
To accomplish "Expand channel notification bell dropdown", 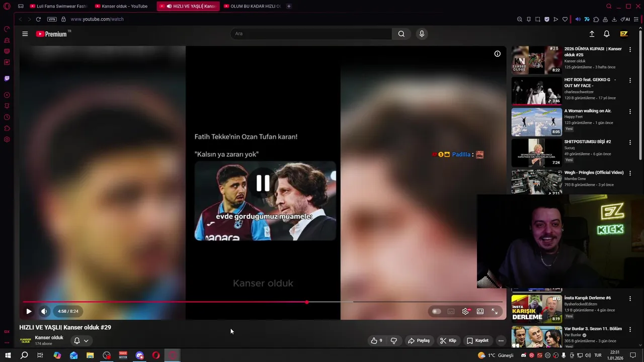I will [x=81, y=340].
